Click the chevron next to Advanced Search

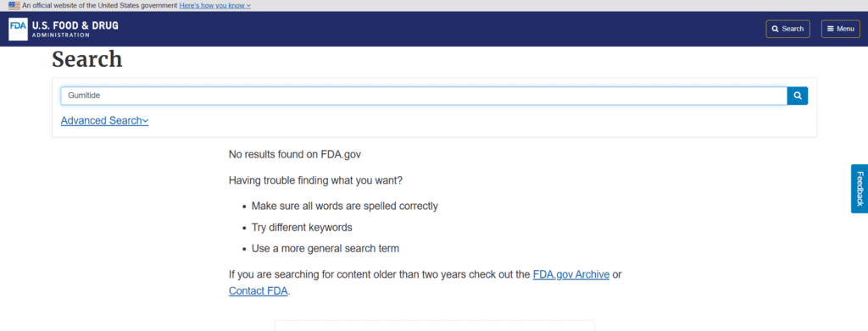146,121
